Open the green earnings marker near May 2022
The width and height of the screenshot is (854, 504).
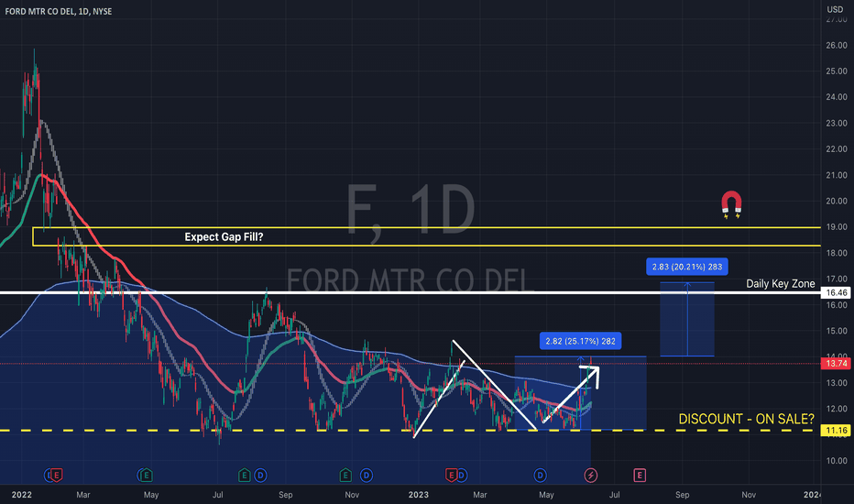146,475
